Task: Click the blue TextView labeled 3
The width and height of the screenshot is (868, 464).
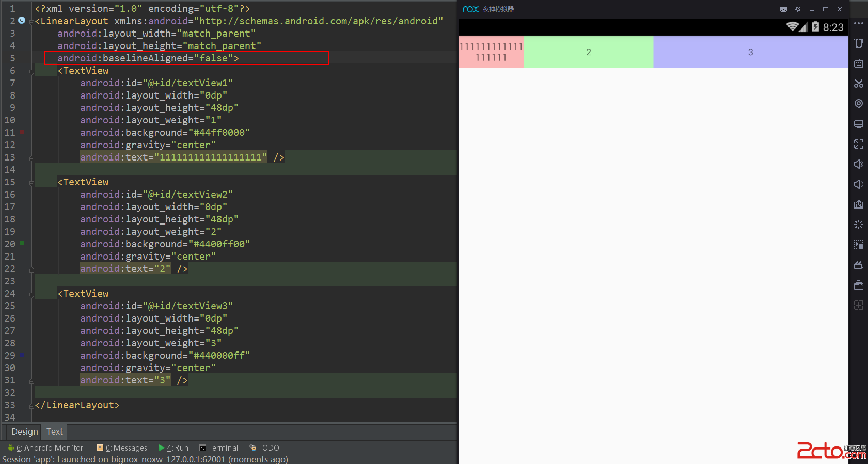Action: pyautogui.click(x=750, y=52)
